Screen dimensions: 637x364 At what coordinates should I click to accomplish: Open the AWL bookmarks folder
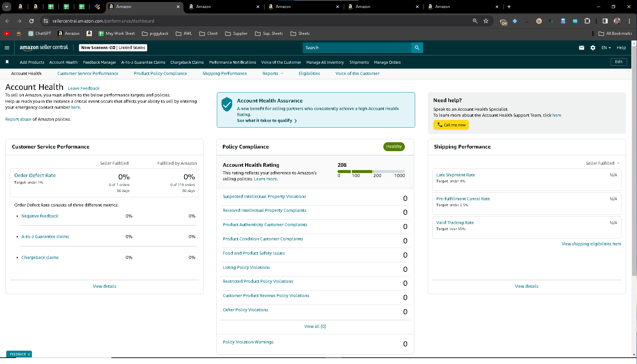pos(184,33)
